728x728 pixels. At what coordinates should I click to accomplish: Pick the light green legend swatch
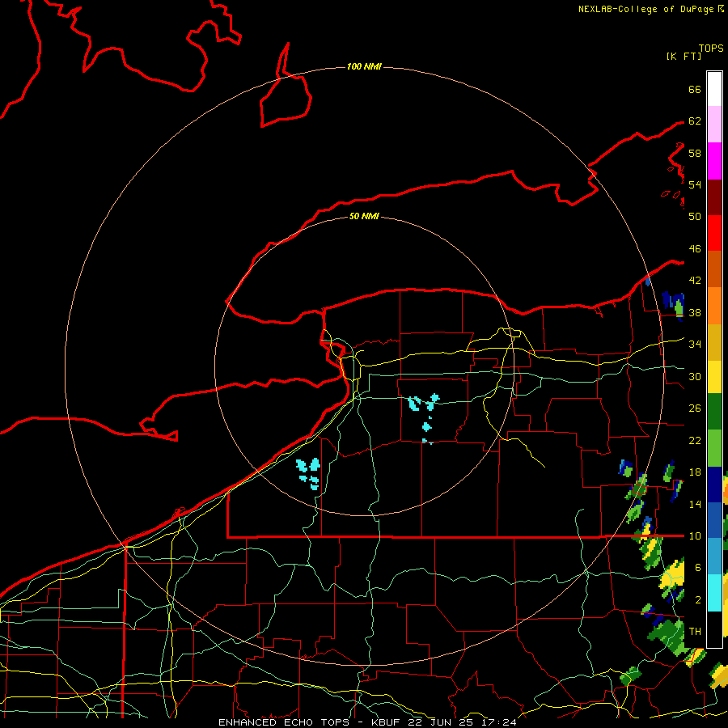tap(714, 448)
